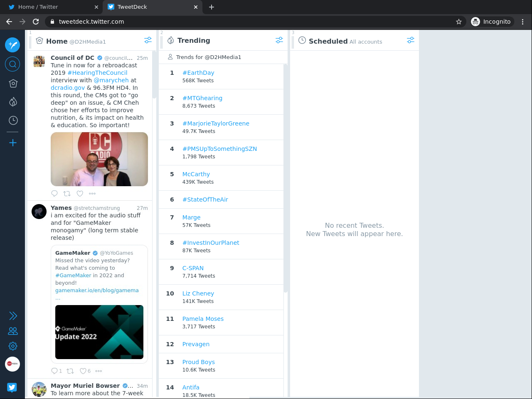Screen dimensions: 532x399
Task: Open the Proud Boys trend
Action: pos(199,362)
